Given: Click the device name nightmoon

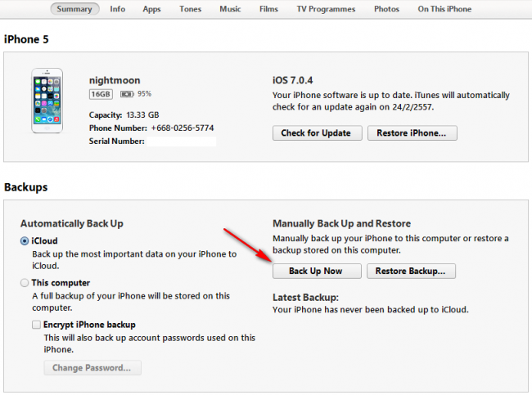Looking at the screenshot, I should coord(115,80).
